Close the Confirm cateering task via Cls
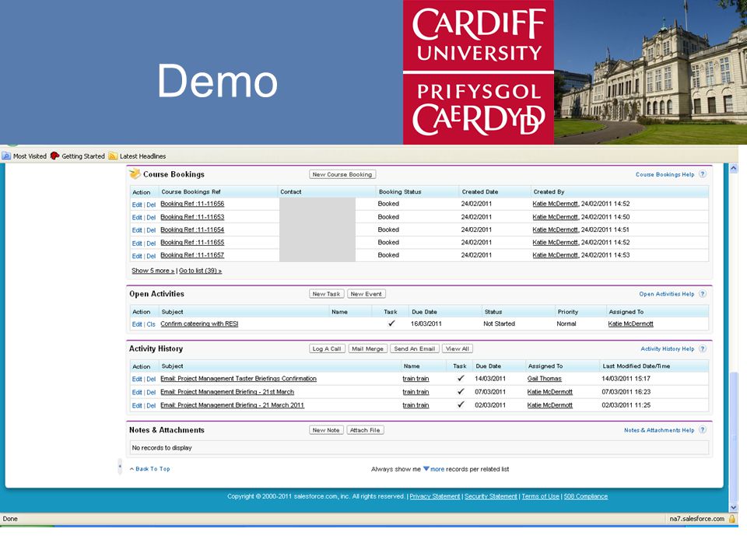Screen dimensions: 747x560 coord(151,324)
